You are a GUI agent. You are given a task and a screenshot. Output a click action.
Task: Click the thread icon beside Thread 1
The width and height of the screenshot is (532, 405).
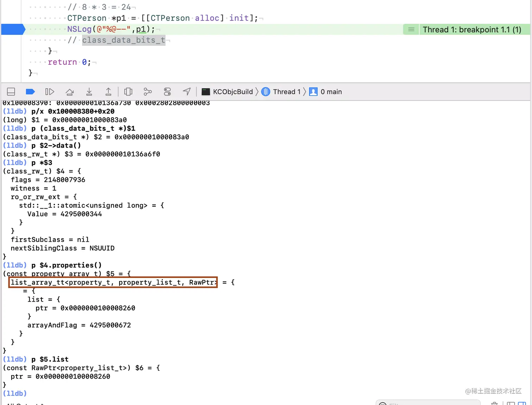(x=266, y=92)
